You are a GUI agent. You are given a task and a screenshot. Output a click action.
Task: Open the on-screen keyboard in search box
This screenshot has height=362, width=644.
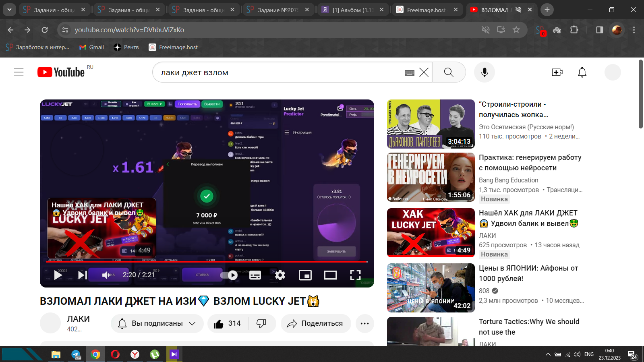click(410, 72)
